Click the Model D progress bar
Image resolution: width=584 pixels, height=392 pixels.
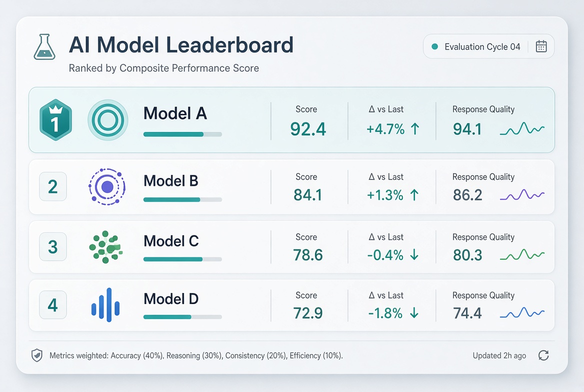click(x=182, y=317)
